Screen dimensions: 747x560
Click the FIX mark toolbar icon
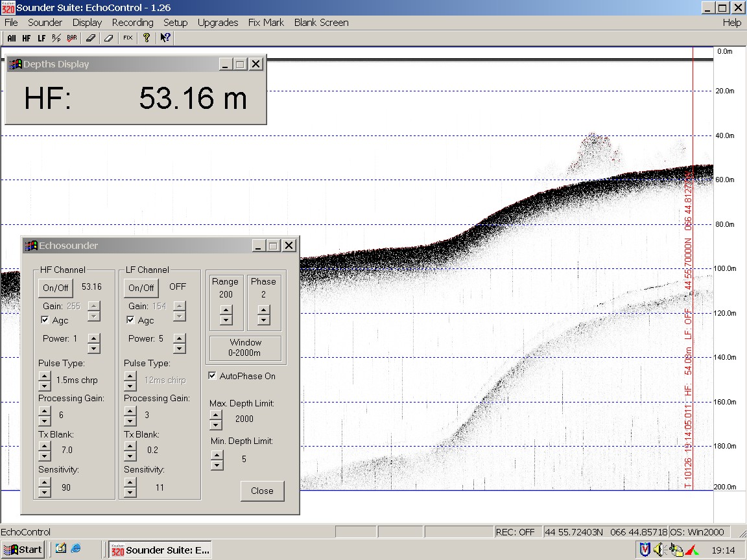(128, 38)
